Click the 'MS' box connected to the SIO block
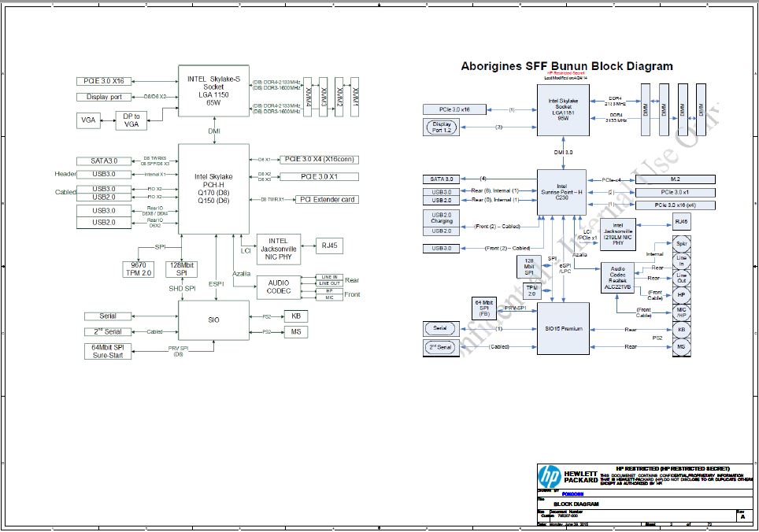The height and width of the screenshot is (532, 759). tap(296, 332)
